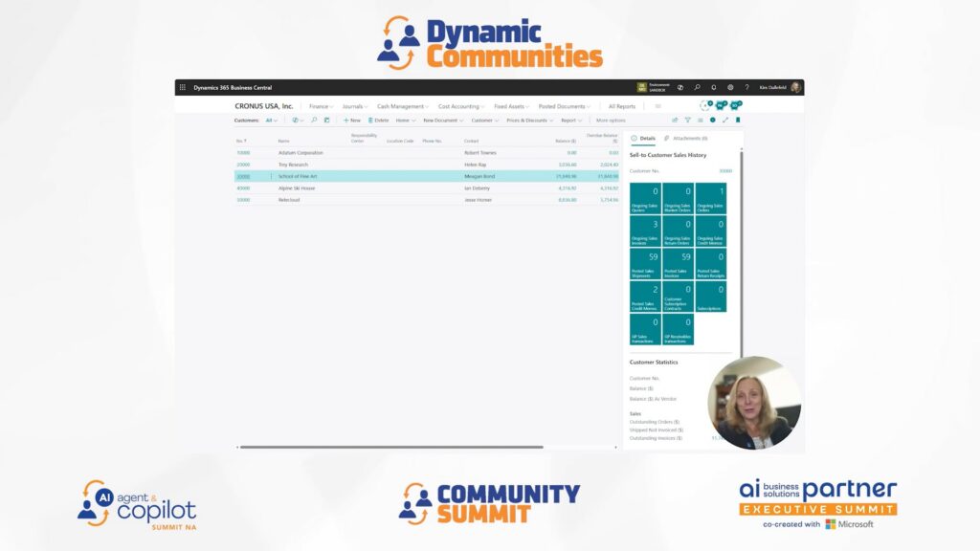Click the navigation hamburger menu icon
This screenshot has width=980, height=551.
(657, 106)
